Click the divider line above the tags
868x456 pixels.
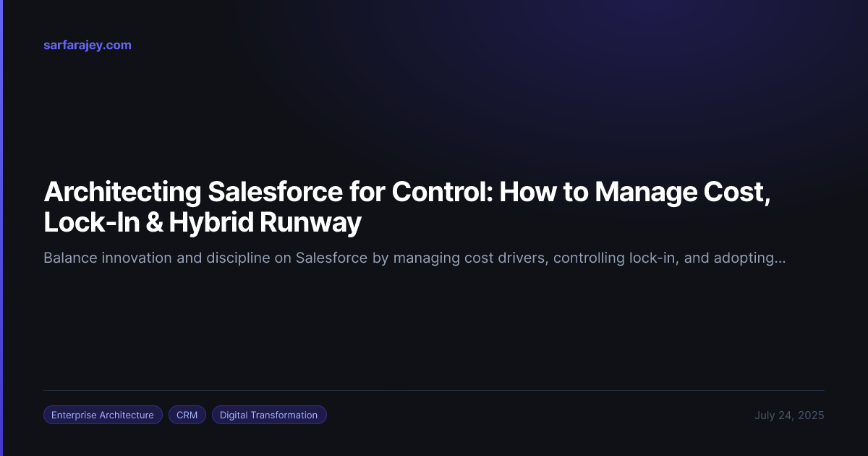pyautogui.click(x=434, y=391)
